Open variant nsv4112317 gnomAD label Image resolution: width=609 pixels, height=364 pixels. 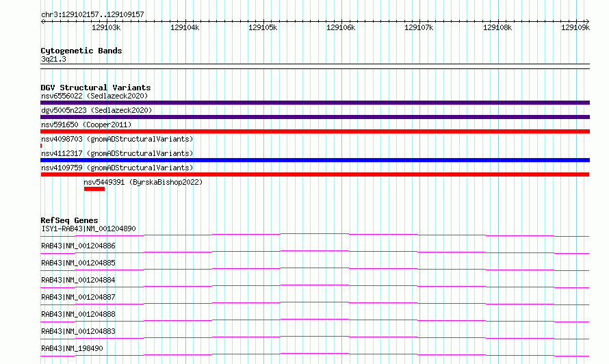[x=117, y=153]
